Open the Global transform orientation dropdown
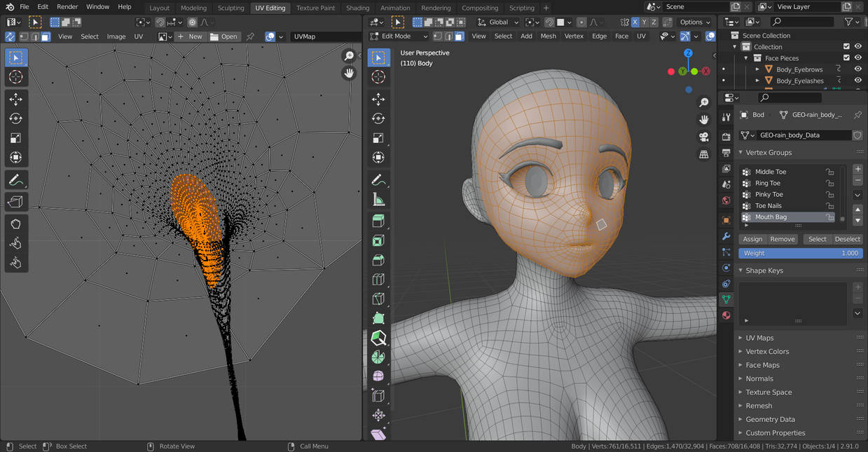This screenshot has width=868, height=452. tap(498, 22)
